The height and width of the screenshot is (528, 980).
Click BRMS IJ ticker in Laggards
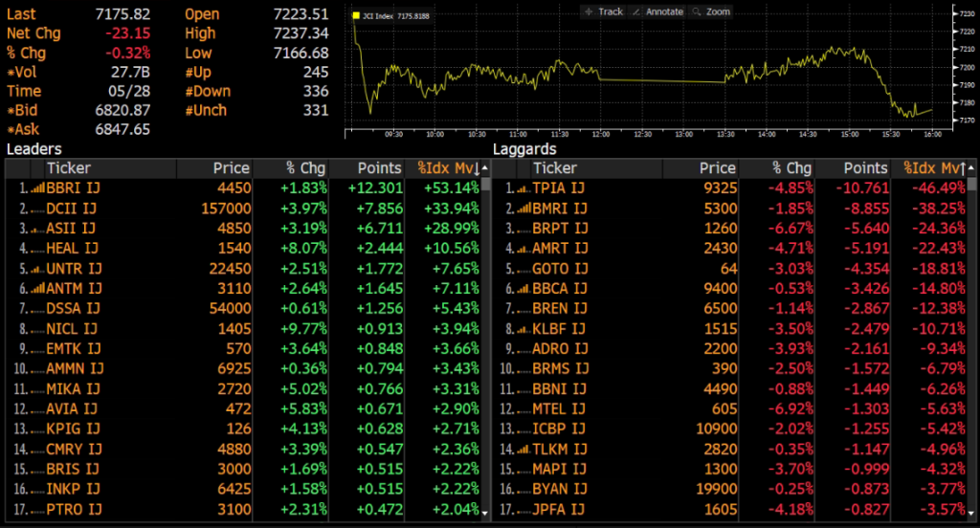pos(561,368)
